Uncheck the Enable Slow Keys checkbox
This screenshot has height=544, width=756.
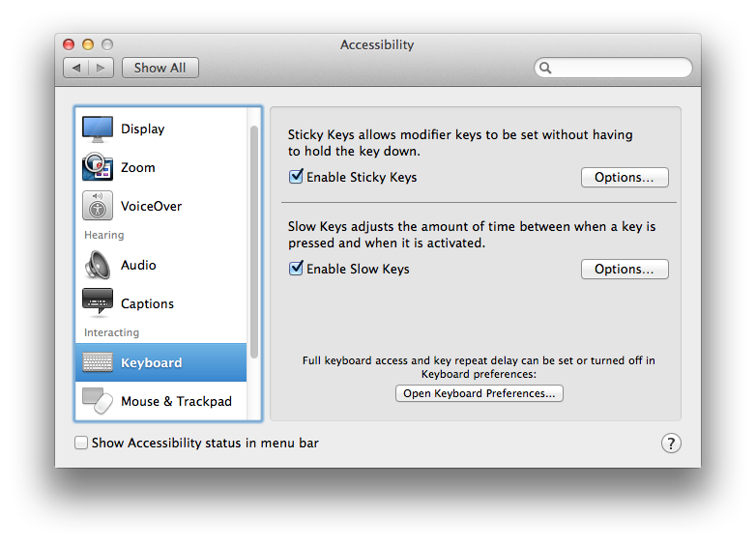(296, 269)
